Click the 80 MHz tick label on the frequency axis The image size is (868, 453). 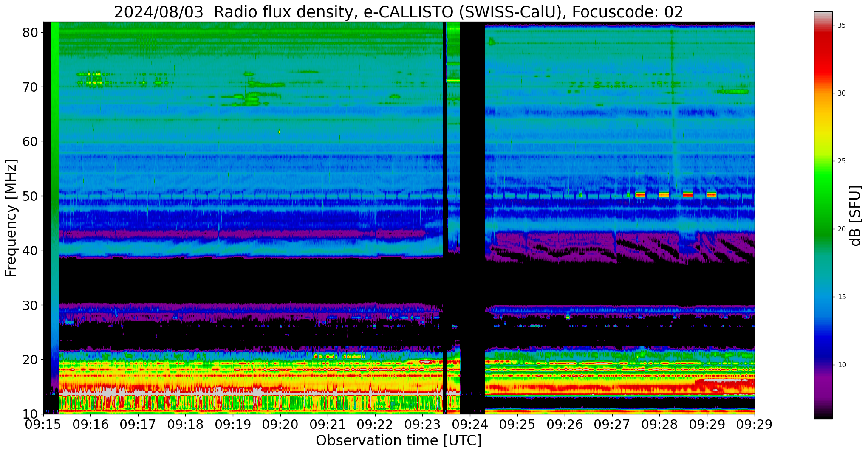[30, 32]
